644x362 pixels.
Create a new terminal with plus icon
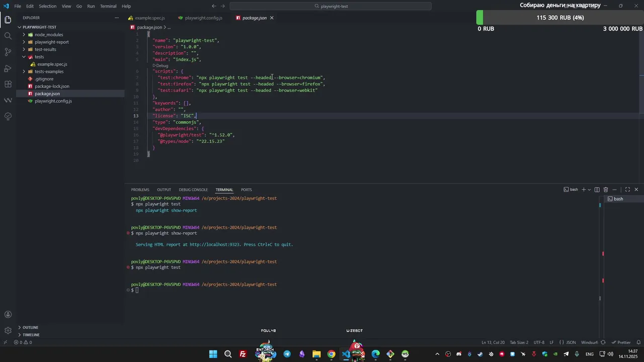point(584,190)
